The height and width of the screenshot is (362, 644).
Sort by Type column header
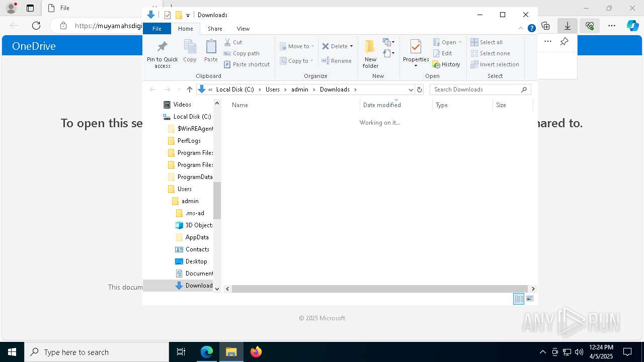[x=462, y=105]
